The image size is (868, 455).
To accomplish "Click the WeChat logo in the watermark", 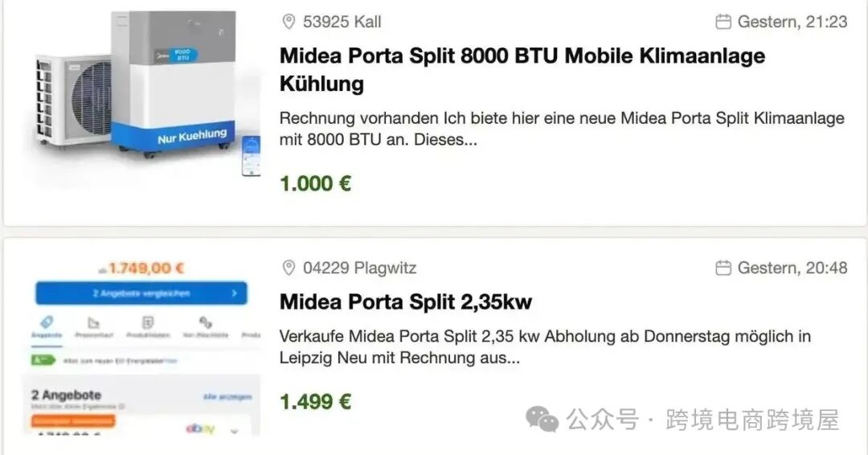I will tap(542, 419).
